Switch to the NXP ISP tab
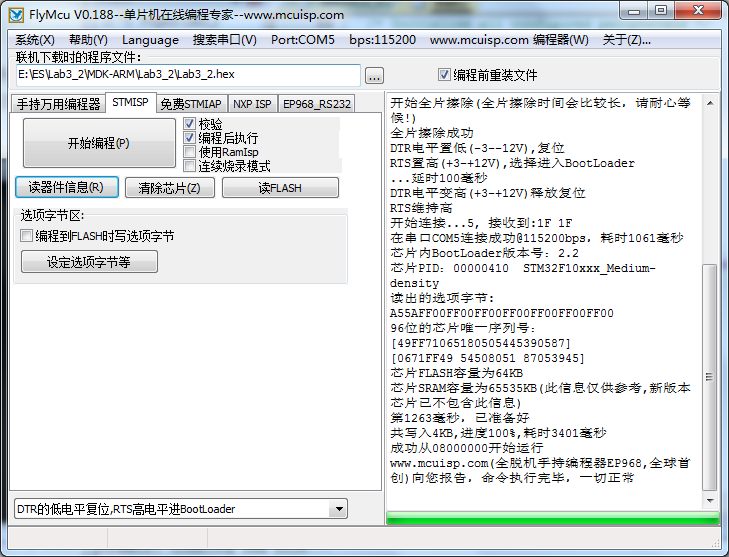 tap(252, 104)
